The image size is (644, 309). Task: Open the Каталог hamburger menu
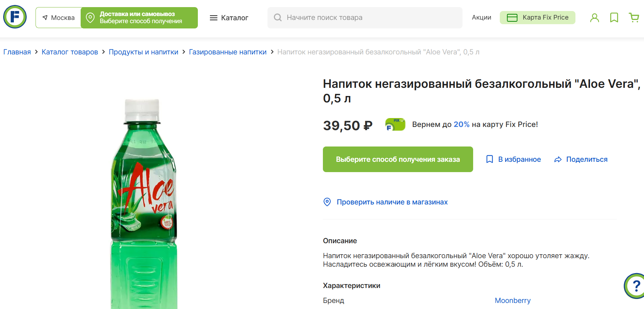[x=229, y=18]
